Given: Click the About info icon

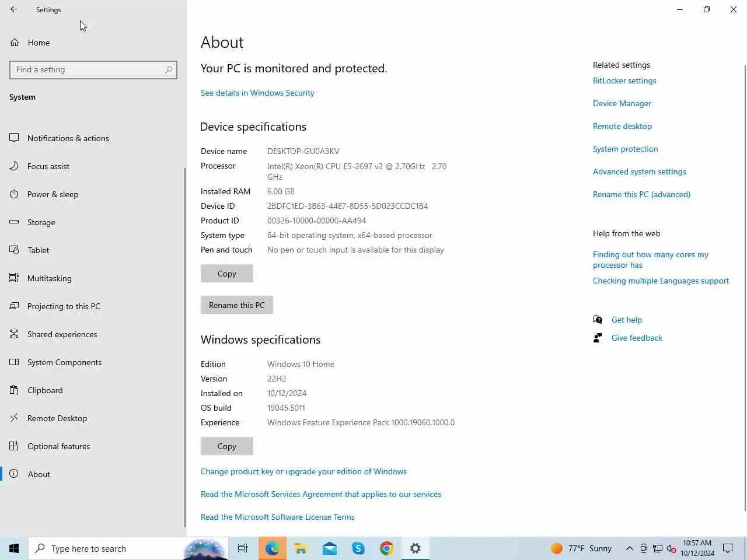Looking at the screenshot, I should 15,474.
